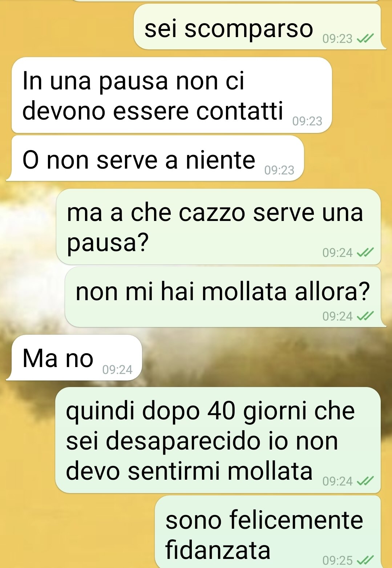Viewport: 392px width, 568px height.
Task: Tap the 'sei scomparso' message bubble
Action: tap(257, 27)
